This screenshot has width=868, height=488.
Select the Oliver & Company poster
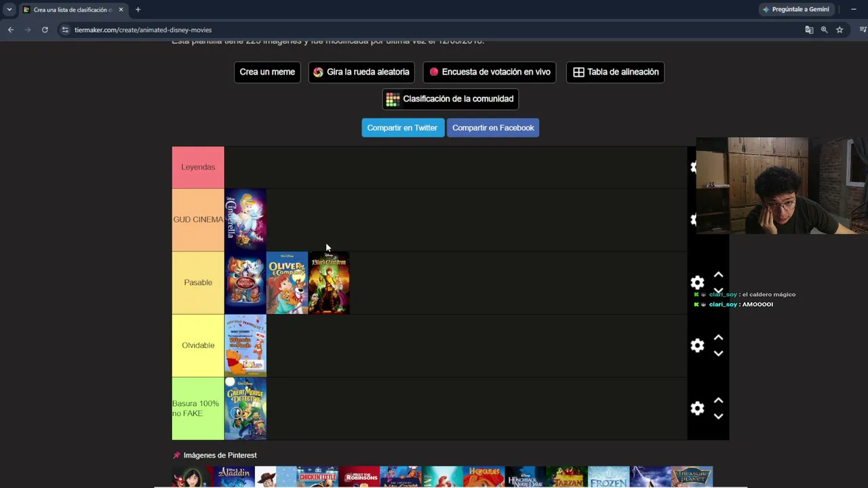click(x=287, y=283)
